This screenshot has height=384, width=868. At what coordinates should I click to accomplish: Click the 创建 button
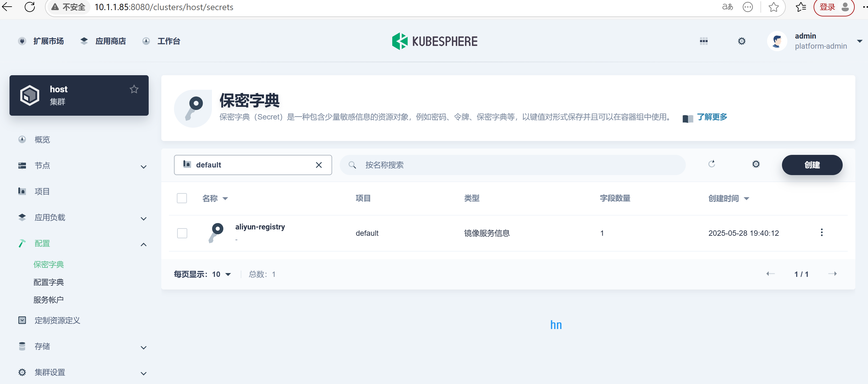[812, 165]
